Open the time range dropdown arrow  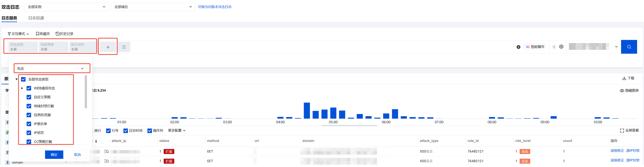(x=616, y=47)
